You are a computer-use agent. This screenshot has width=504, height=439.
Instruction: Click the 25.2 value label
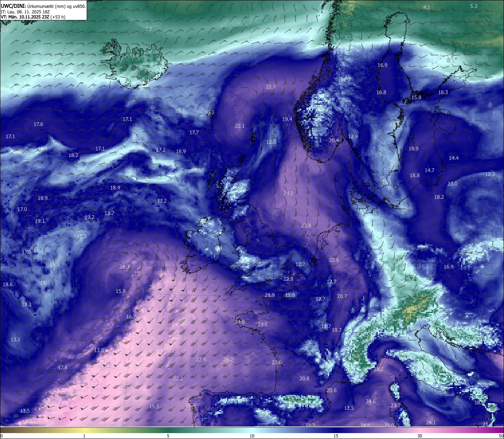(378, 369)
